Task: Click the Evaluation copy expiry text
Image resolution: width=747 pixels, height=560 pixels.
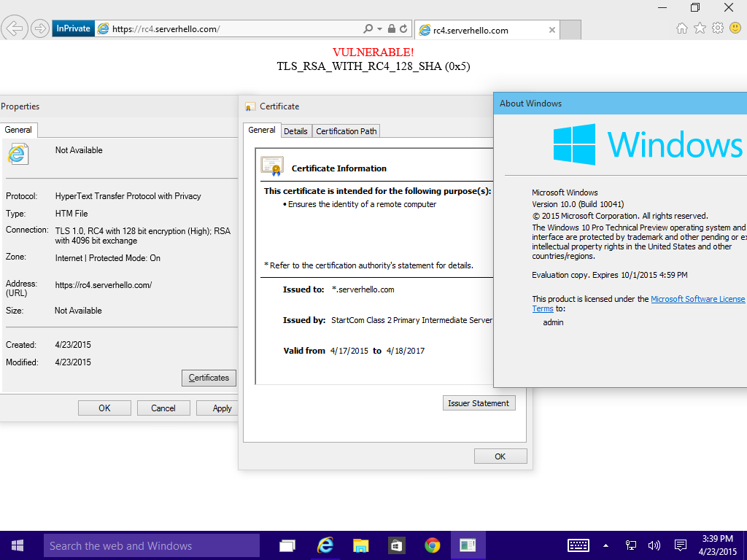Action: pyautogui.click(x=610, y=275)
